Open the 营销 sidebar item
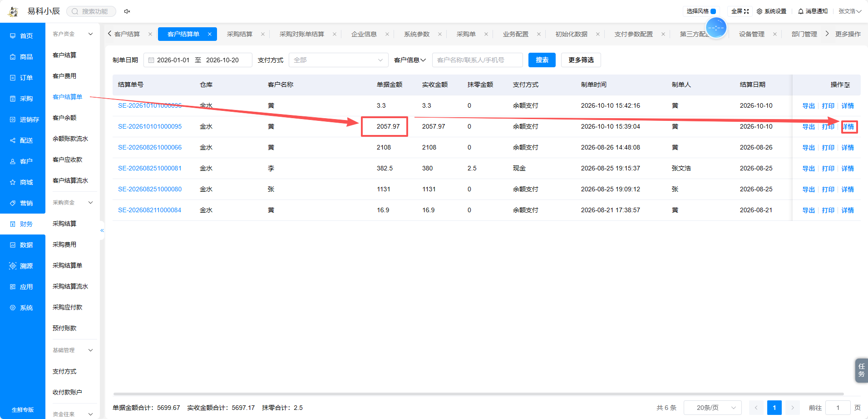868x419 pixels. coord(22,203)
